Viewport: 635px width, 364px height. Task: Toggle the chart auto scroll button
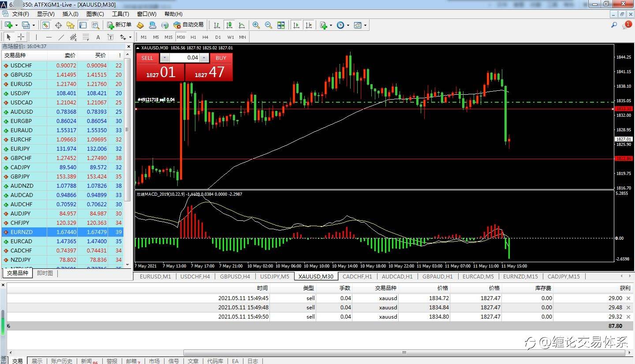click(x=296, y=25)
